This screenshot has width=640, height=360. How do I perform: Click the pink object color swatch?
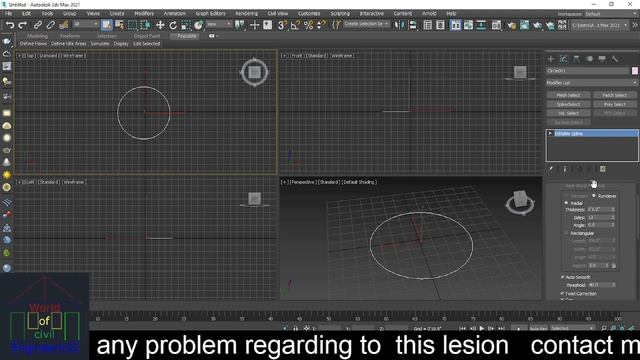635,71
